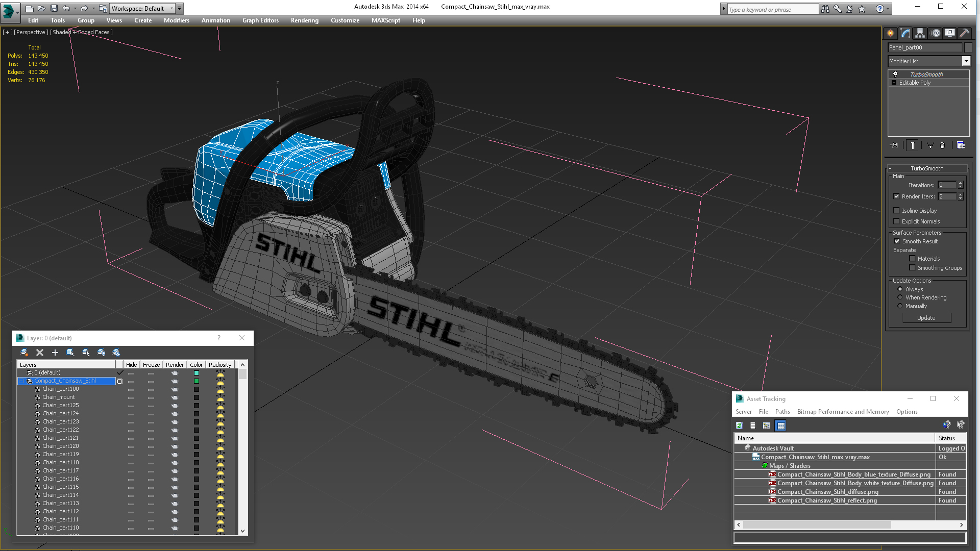Click Make Unique icon in modifier stack

pyautogui.click(x=930, y=145)
